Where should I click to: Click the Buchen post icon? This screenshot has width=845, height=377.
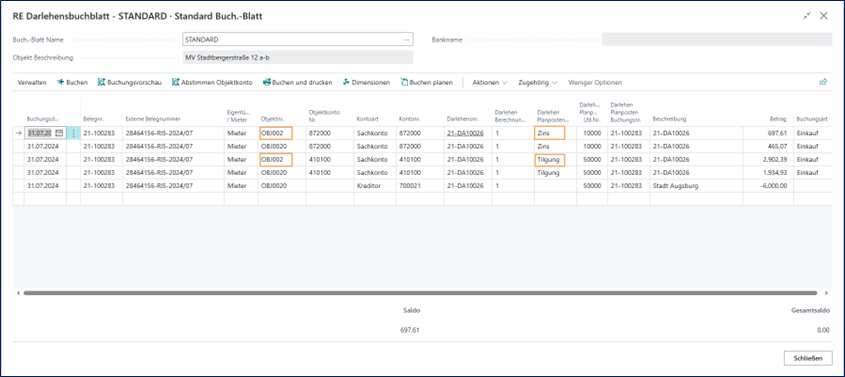click(x=60, y=82)
